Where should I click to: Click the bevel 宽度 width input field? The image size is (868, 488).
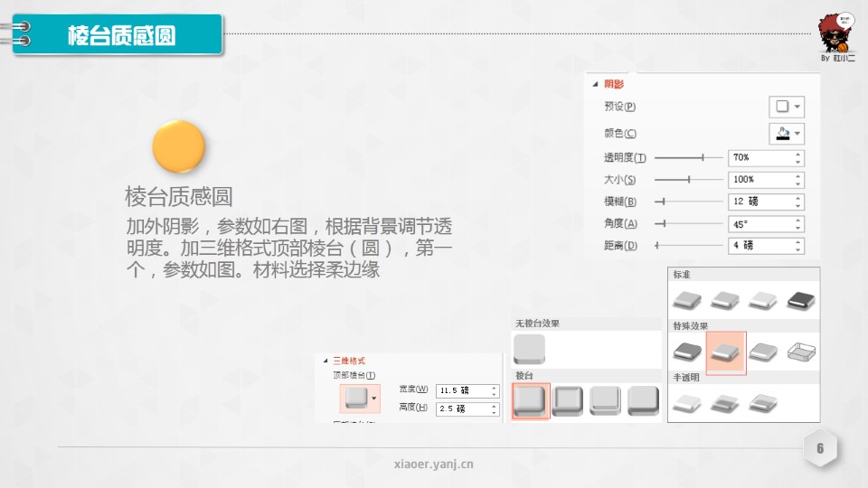click(462, 391)
